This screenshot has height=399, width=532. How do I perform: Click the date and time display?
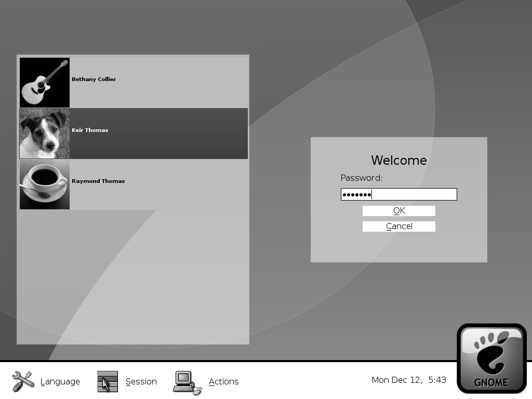point(409,380)
